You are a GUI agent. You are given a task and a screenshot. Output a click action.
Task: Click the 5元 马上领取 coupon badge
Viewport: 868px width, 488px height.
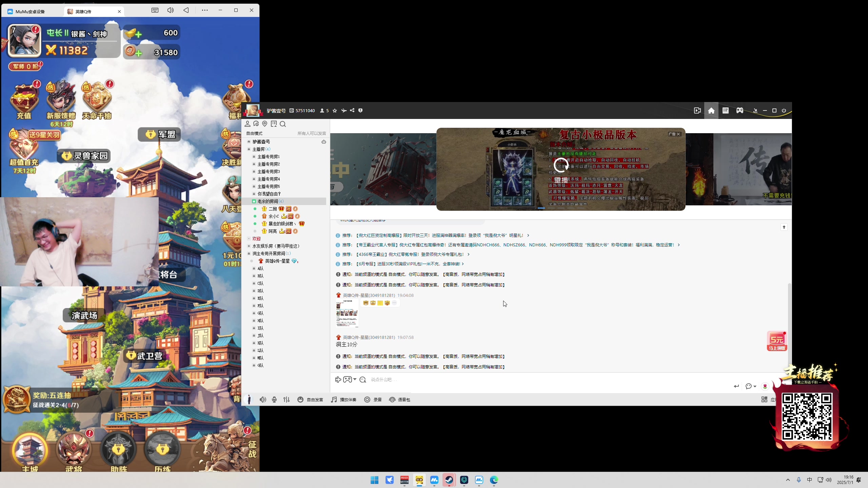pyautogui.click(x=777, y=341)
